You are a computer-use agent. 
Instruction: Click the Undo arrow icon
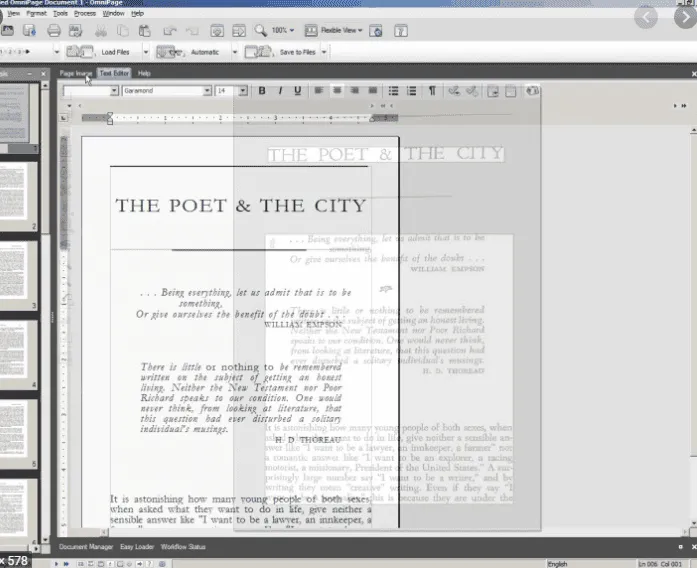169,31
